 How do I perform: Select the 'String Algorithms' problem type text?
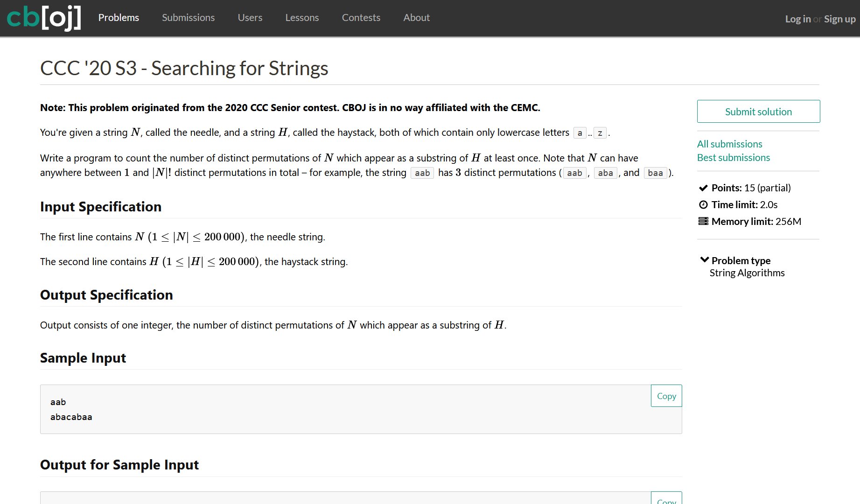tap(747, 273)
